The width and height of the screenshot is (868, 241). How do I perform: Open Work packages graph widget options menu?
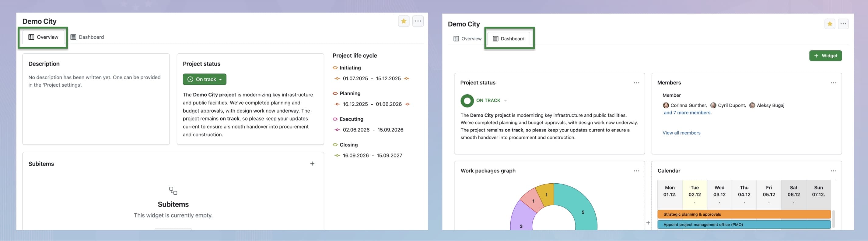tap(636, 171)
